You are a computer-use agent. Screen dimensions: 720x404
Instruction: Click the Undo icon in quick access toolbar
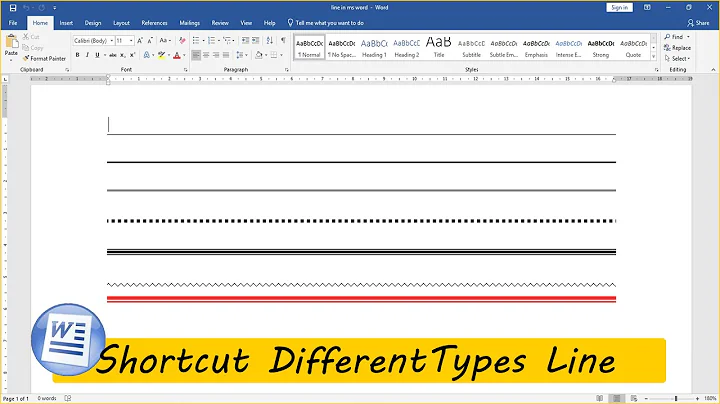(27, 8)
